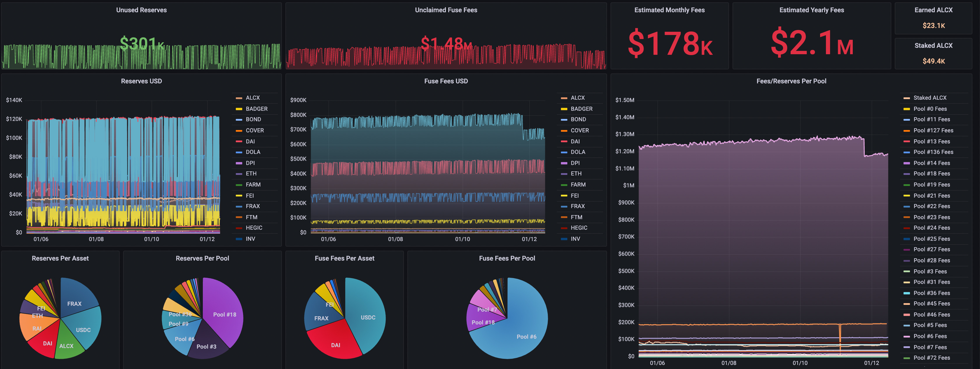980x369 pixels.
Task: Open the Fuse Fees USD panel title menu
Action: pyautogui.click(x=446, y=81)
